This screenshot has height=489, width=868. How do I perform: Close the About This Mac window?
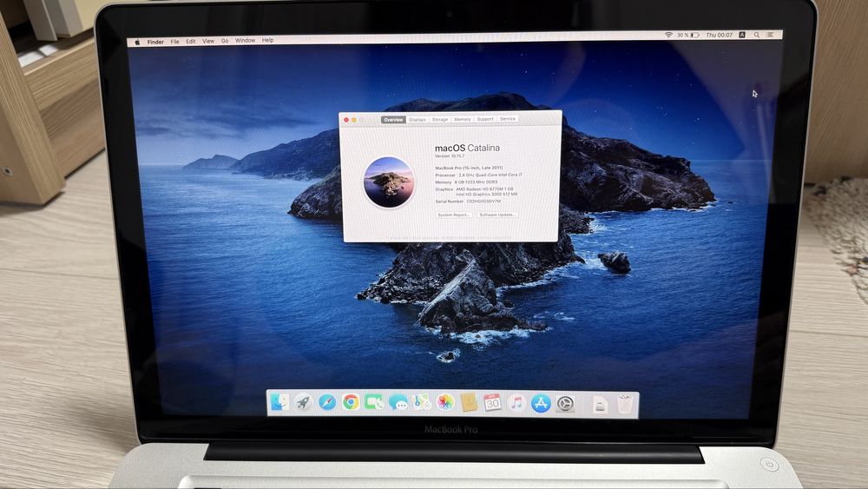pyautogui.click(x=346, y=120)
